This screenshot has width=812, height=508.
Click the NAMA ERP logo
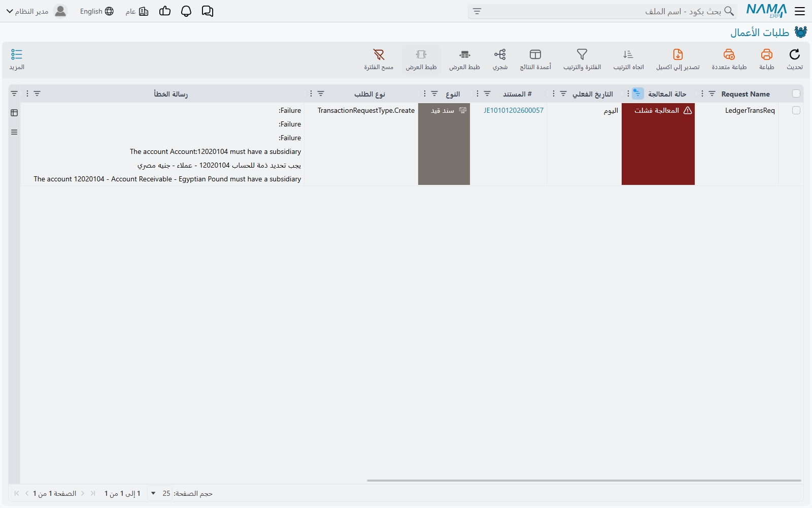coord(766,11)
